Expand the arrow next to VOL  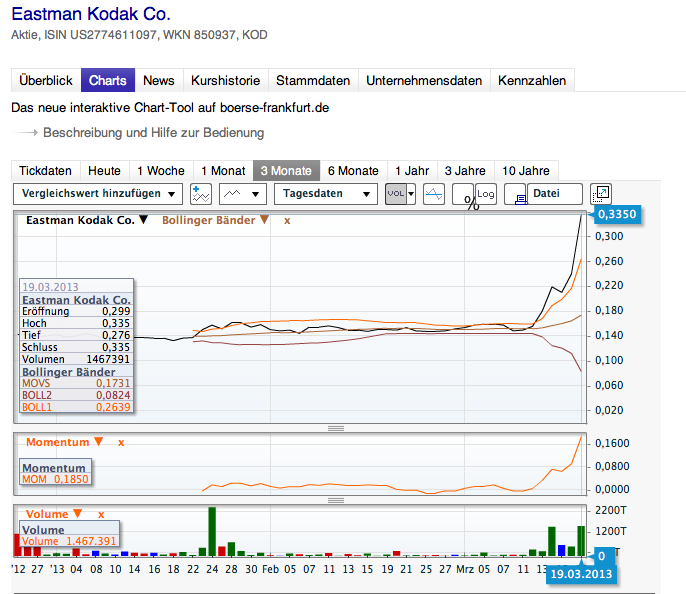pyautogui.click(x=411, y=194)
